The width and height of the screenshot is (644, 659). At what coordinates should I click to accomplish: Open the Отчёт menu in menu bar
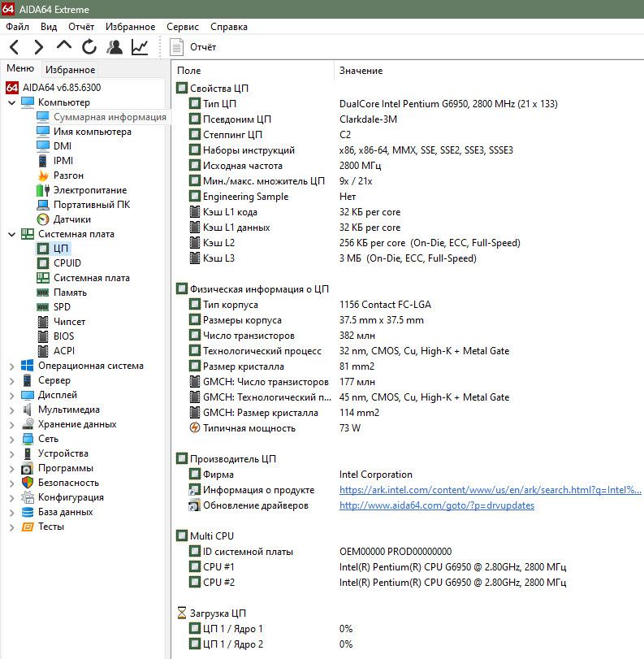click(x=81, y=27)
